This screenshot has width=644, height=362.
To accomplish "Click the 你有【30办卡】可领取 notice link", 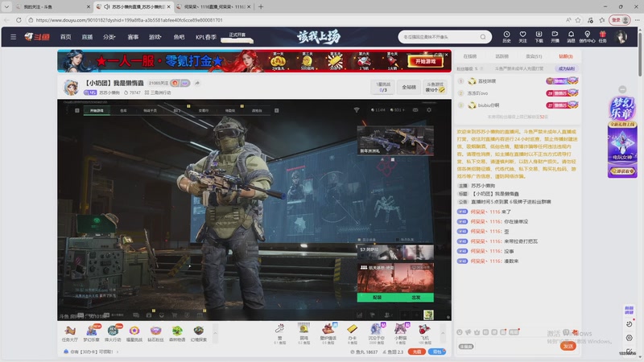I will (x=92, y=352).
